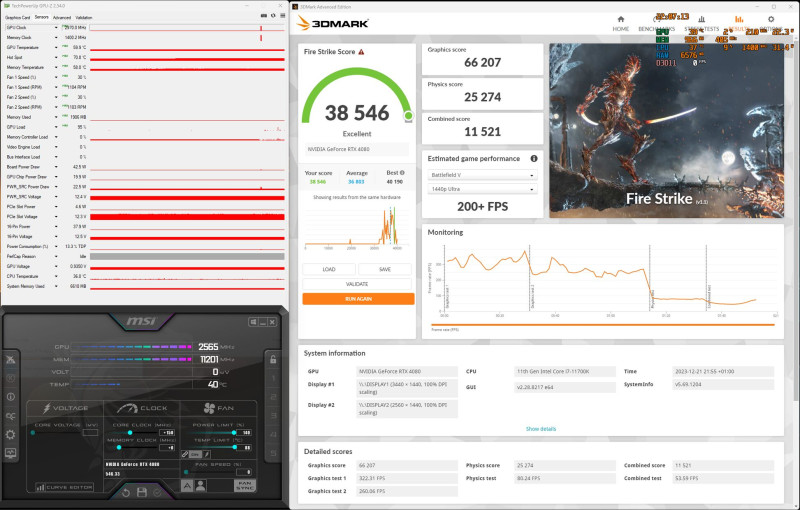The height and width of the screenshot is (510, 800).
Task: Expand GPU Temperature sensor dropdown arrow
Action: [56, 47]
